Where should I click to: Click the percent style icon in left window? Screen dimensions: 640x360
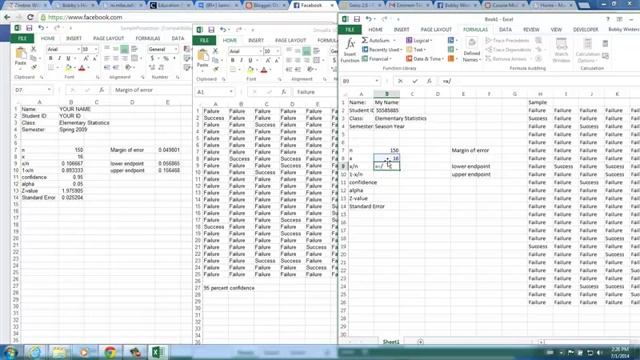coord(166,58)
